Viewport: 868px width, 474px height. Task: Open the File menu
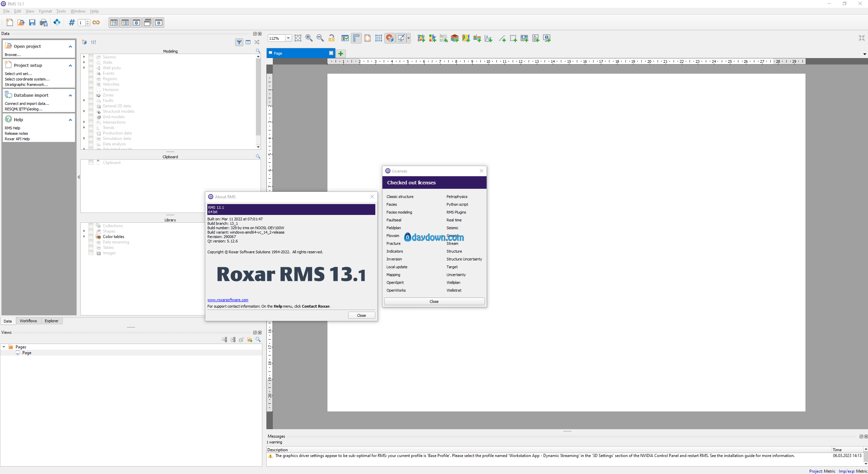click(x=6, y=11)
